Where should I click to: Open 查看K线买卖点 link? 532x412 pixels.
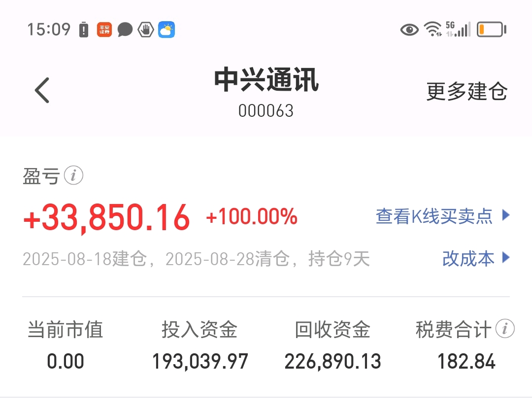tap(434, 216)
